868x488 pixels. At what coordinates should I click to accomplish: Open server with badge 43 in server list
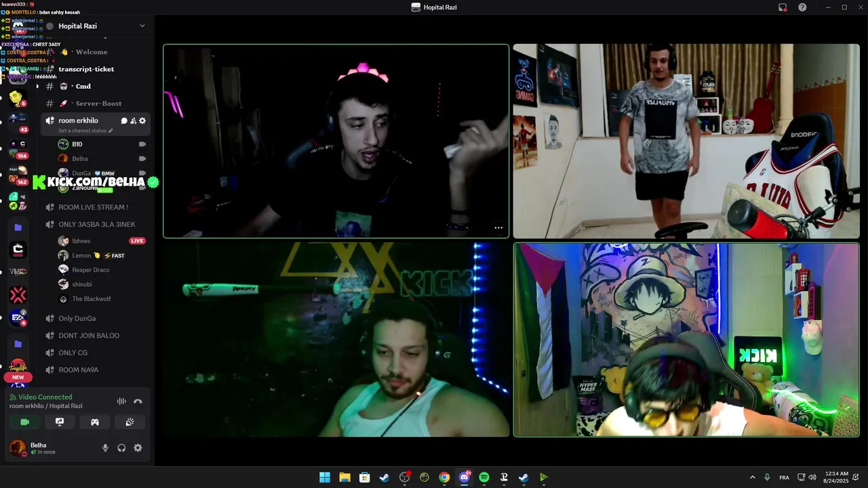click(18, 121)
